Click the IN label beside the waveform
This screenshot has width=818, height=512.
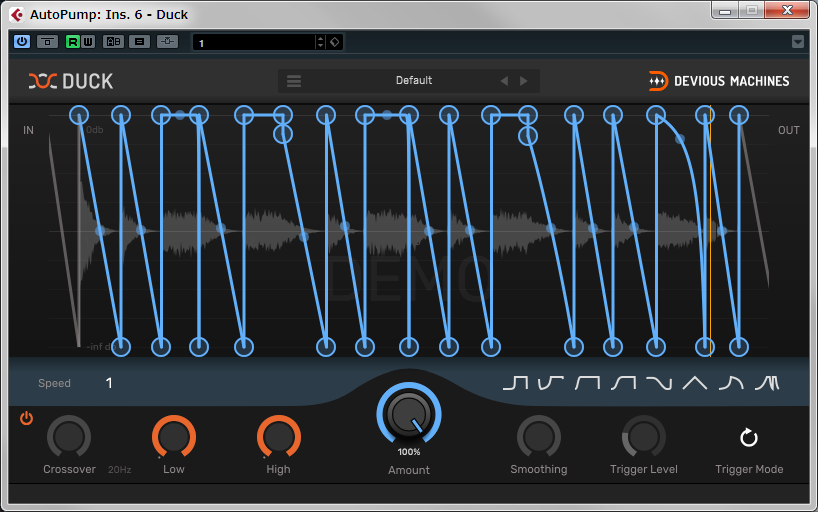click(x=28, y=130)
